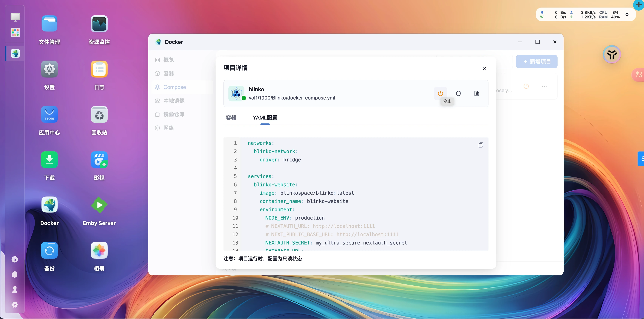Stop the blinko project using the power icon

[440, 93]
